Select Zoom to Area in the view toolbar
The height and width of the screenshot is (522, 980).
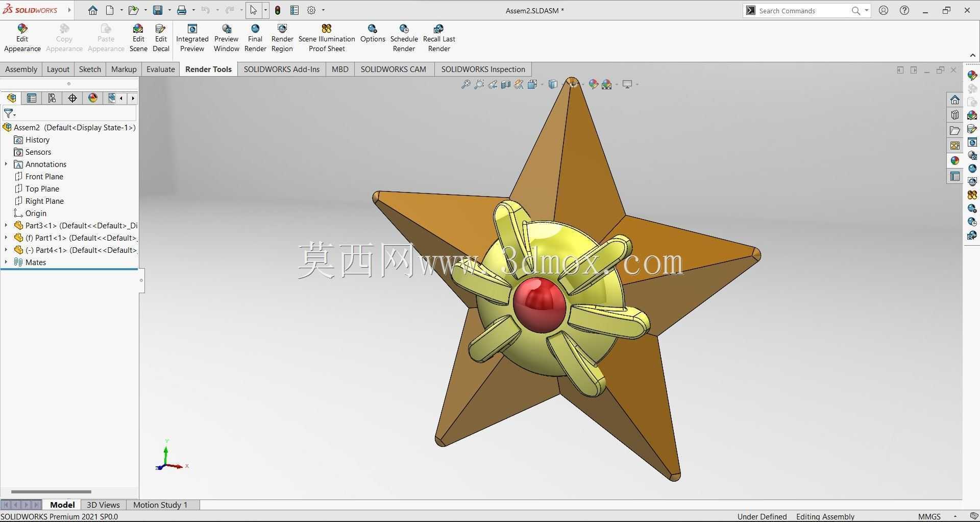(479, 84)
